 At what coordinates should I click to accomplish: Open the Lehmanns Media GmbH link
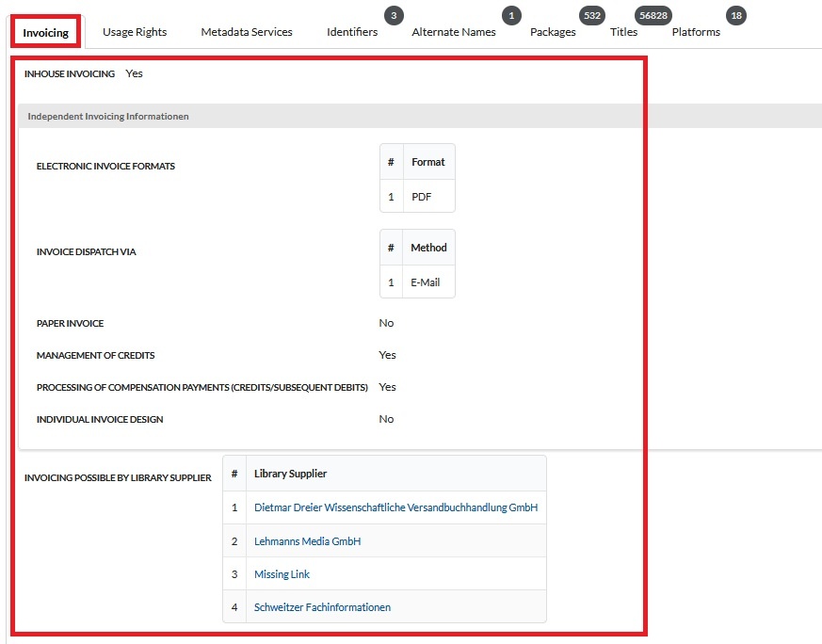[307, 541]
